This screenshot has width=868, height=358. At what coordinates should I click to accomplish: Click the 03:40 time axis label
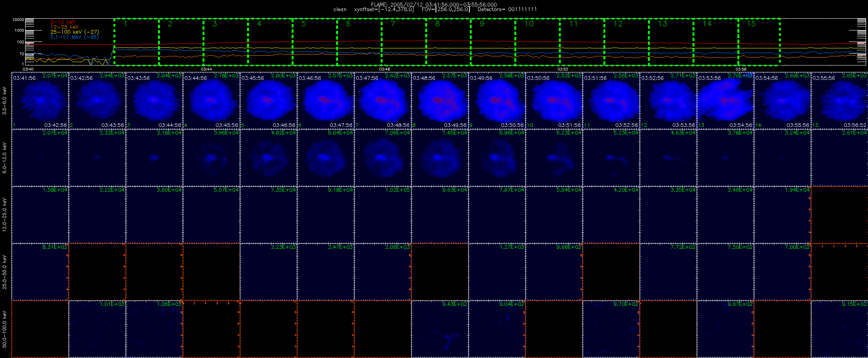[x=28, y=69]
